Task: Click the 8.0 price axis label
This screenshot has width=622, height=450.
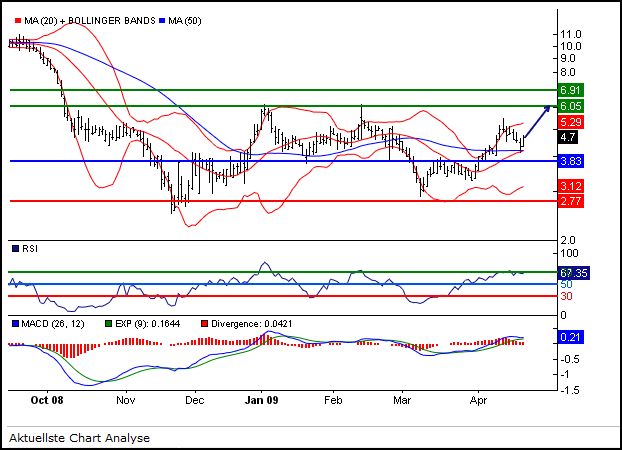Action: pos(568,72)
